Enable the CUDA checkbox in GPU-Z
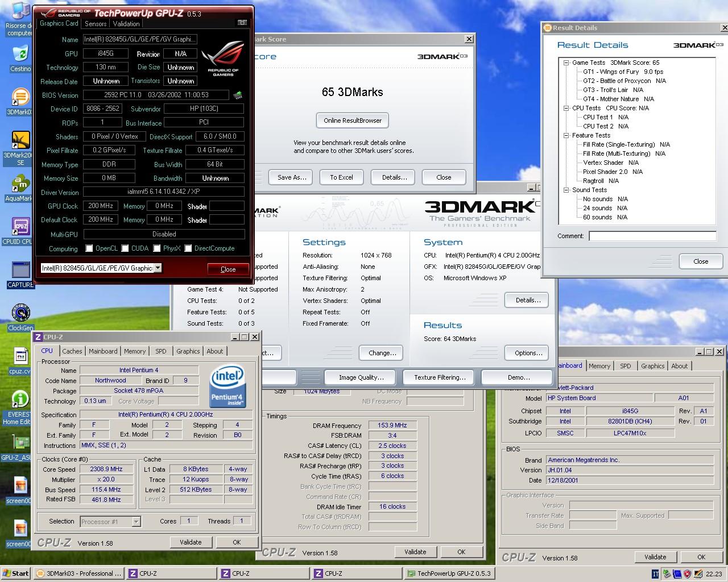 click(x=125, y=248)
